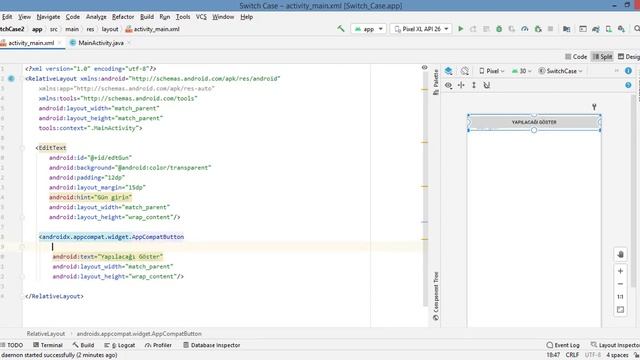
Task: Click the Debug app bug icon
Action: [499, 29]
